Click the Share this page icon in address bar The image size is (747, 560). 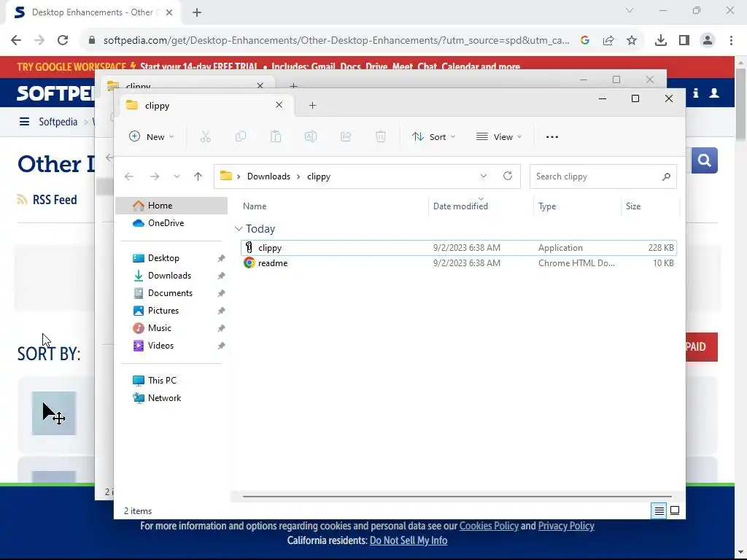[x=608, y=41]
